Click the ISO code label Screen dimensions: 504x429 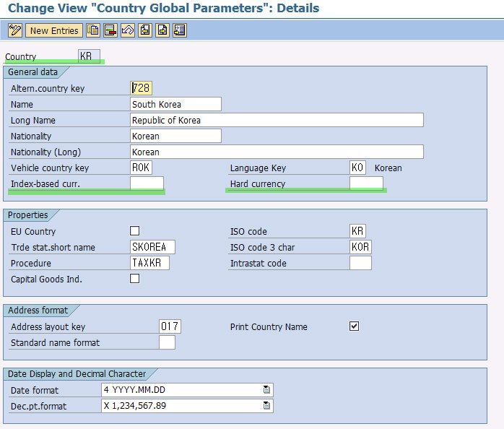248,232
